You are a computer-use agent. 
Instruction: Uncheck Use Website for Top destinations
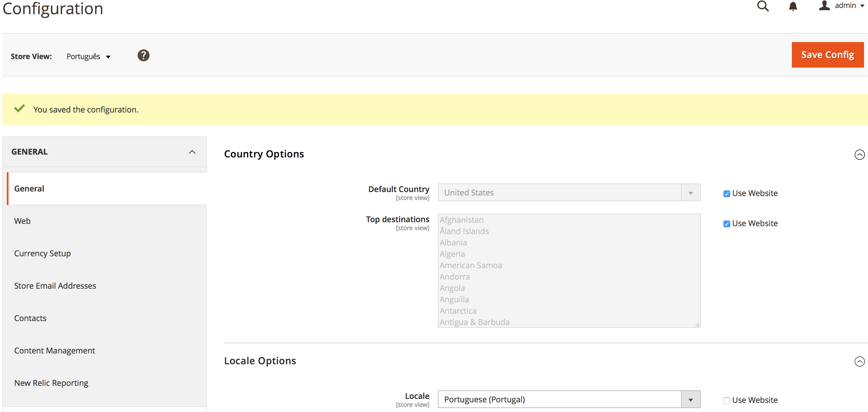727,224
